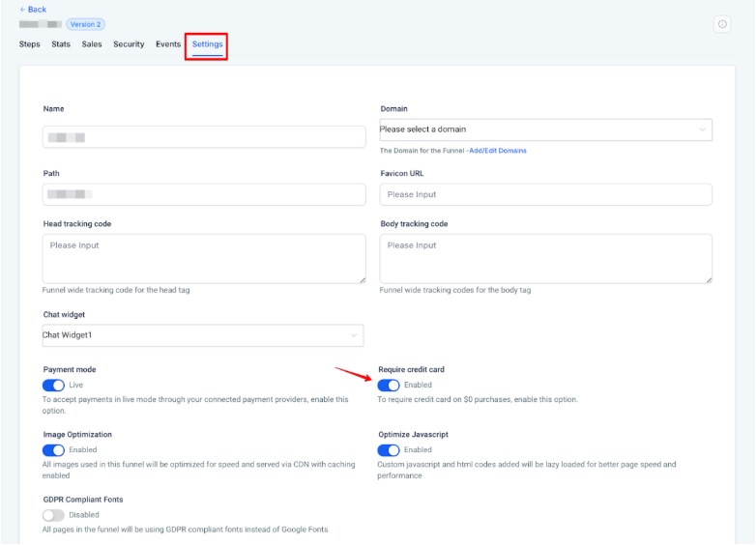Select the Events tab
The height and width of the screenshot is (545, 756).
168,44
